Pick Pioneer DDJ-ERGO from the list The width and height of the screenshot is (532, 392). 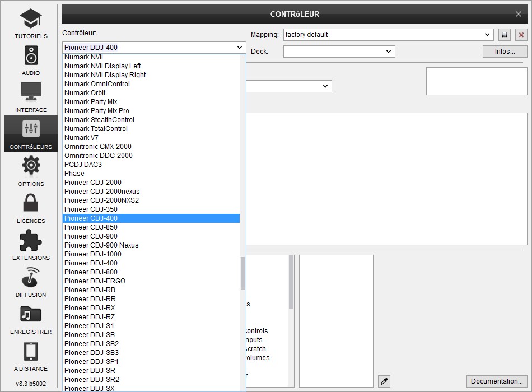click(151, 281)
